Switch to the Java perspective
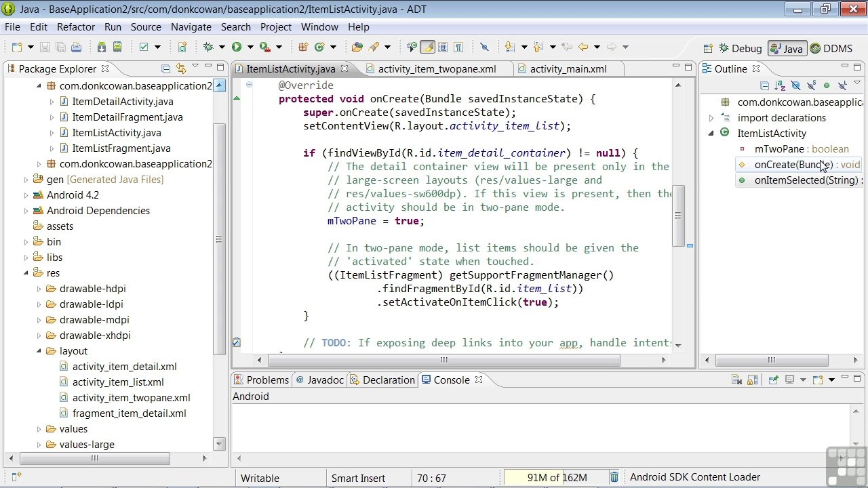The height and width of the screenshot is (488, 868). (x=786, y=48)
